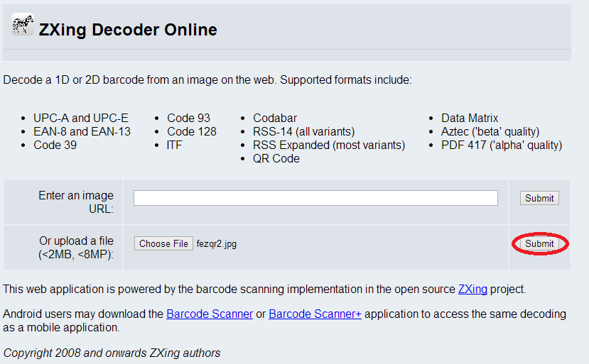Click the PDF 417 format entry
The height and width of the screenshot is (364, 589).
[501, 145]
